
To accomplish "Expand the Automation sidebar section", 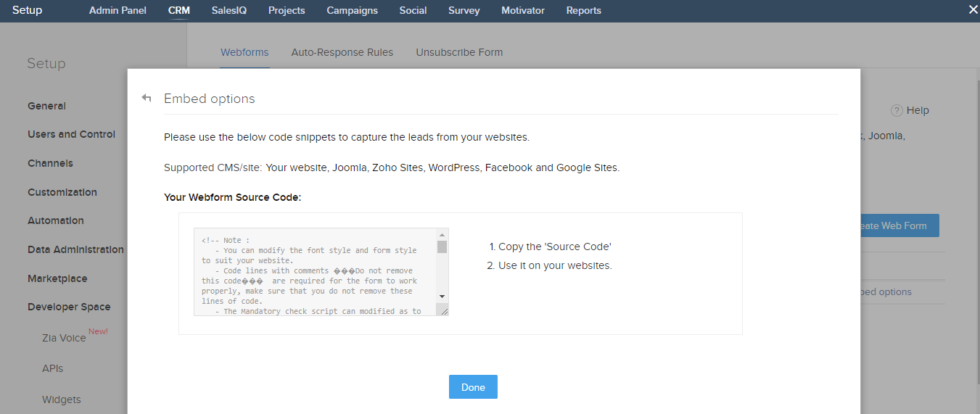I will (x=55, y=220).
